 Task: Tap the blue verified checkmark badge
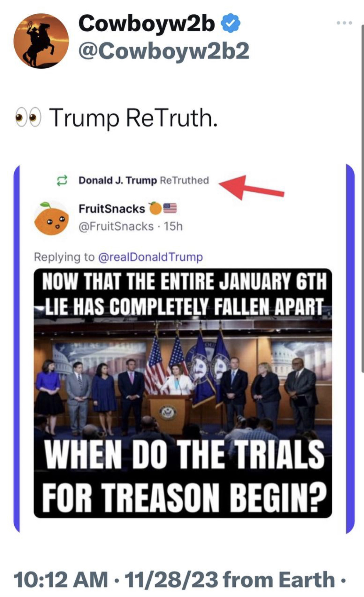(232, 23)
